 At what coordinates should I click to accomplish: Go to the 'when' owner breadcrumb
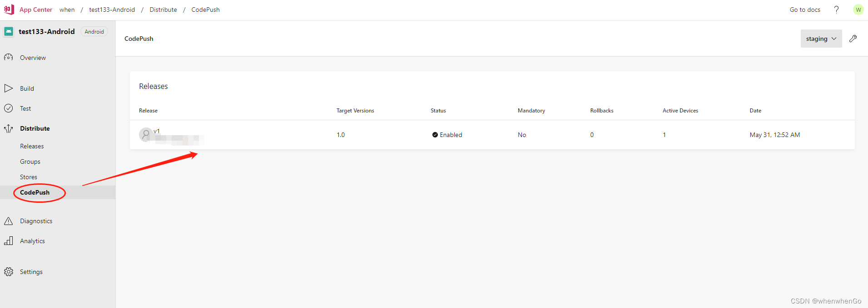(x=67, y=10)
